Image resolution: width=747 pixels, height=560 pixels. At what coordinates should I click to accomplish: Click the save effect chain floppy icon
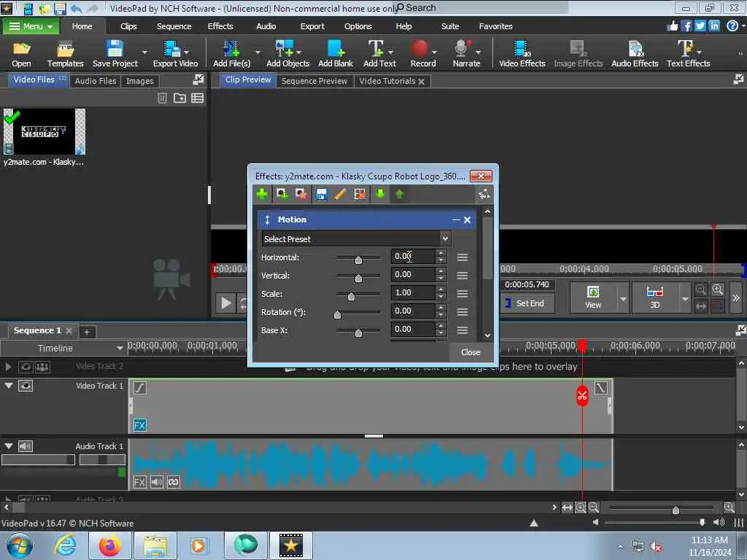click(x=322, y=194)
